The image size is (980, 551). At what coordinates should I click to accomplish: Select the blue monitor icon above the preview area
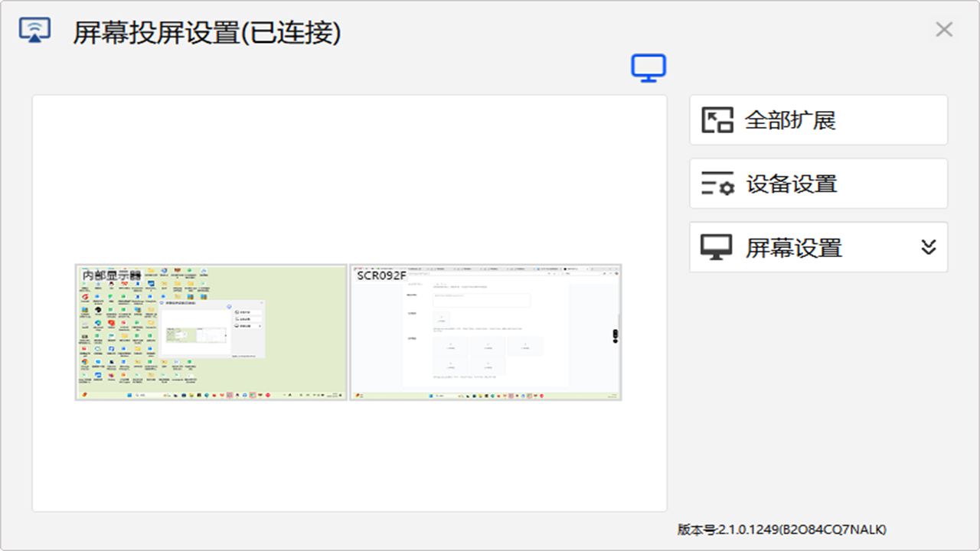pyautogui.click(x=648, y=67)
